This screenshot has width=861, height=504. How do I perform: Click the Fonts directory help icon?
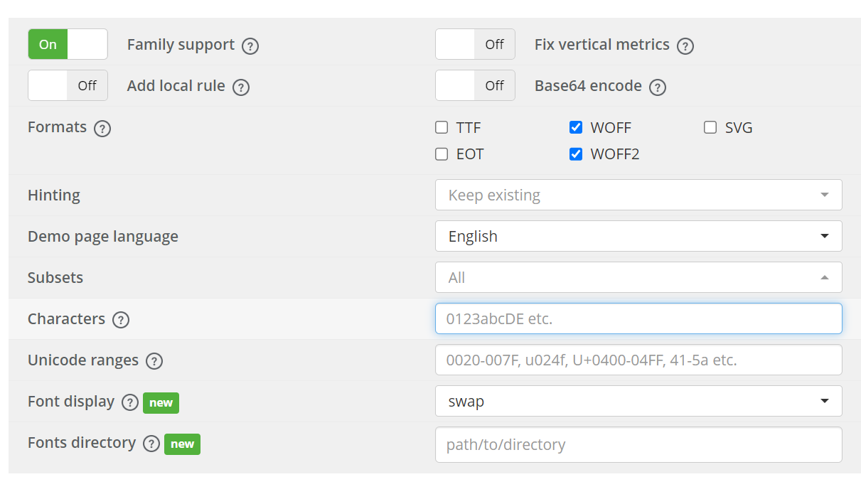(x=151, y=444)
